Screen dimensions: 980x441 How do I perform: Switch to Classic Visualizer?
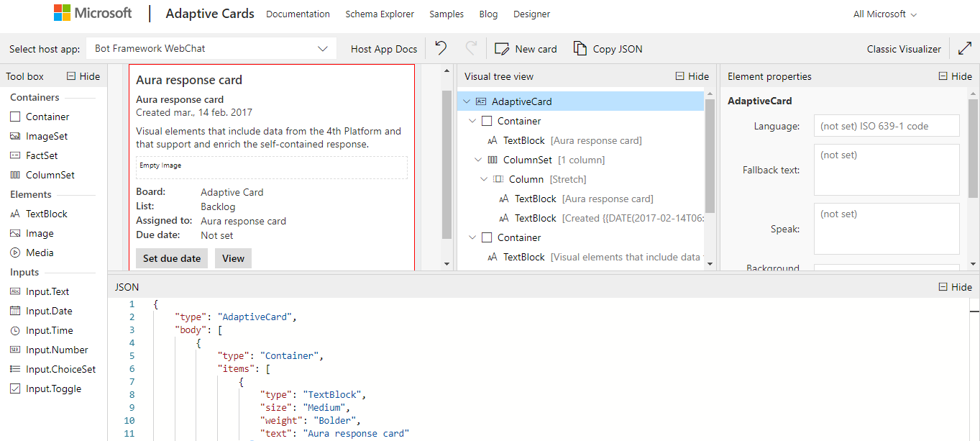point(904,49)
